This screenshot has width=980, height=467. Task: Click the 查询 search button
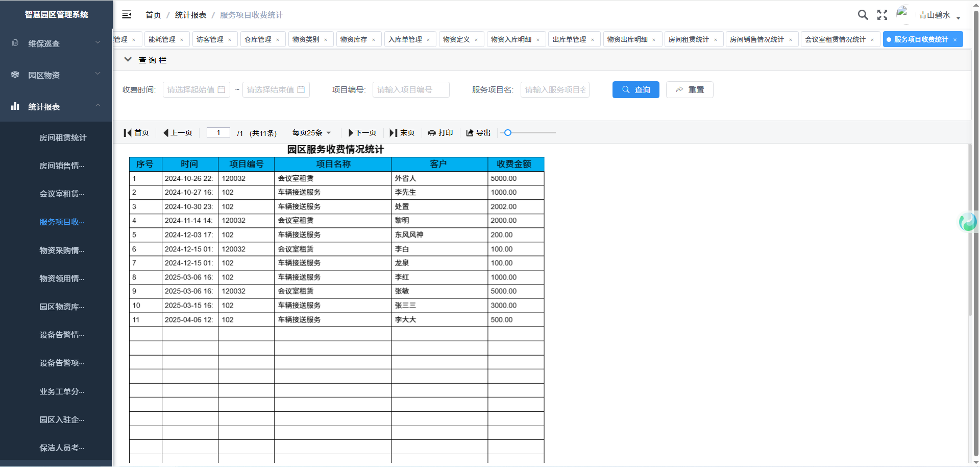pyautogui.click(x=635, y=90)
